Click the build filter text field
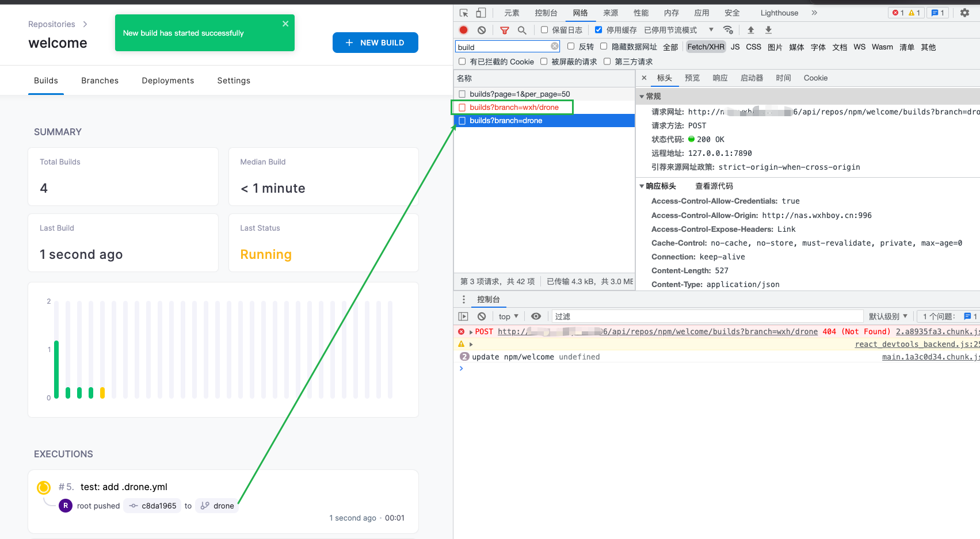The width and height of the screenshot is (980, 539). pos(503,47)
